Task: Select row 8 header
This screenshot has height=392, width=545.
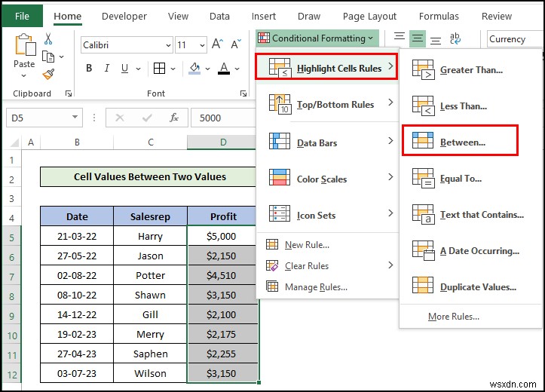Action: pos(12,296)
